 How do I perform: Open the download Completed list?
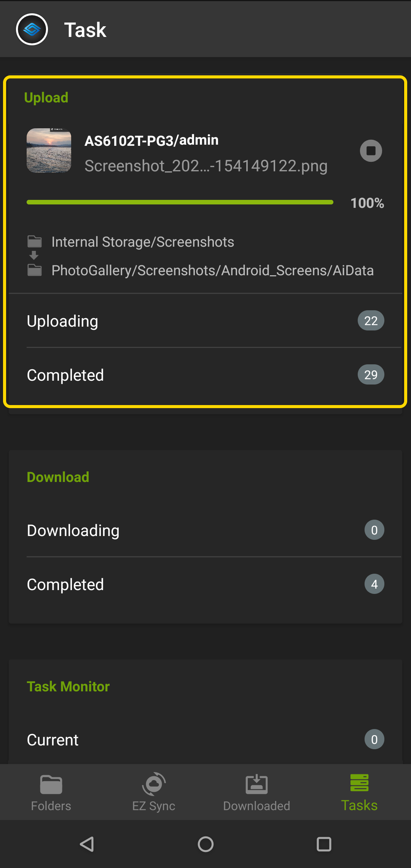coord(205,584)
